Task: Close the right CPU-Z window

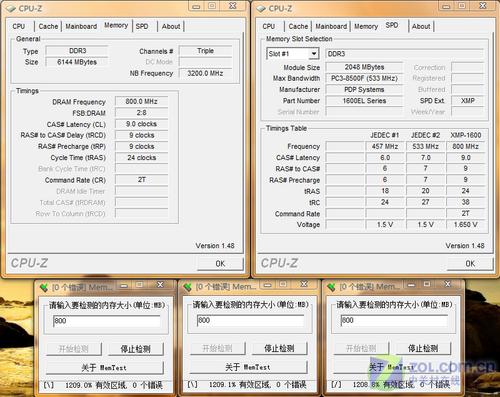Action: 483,6
